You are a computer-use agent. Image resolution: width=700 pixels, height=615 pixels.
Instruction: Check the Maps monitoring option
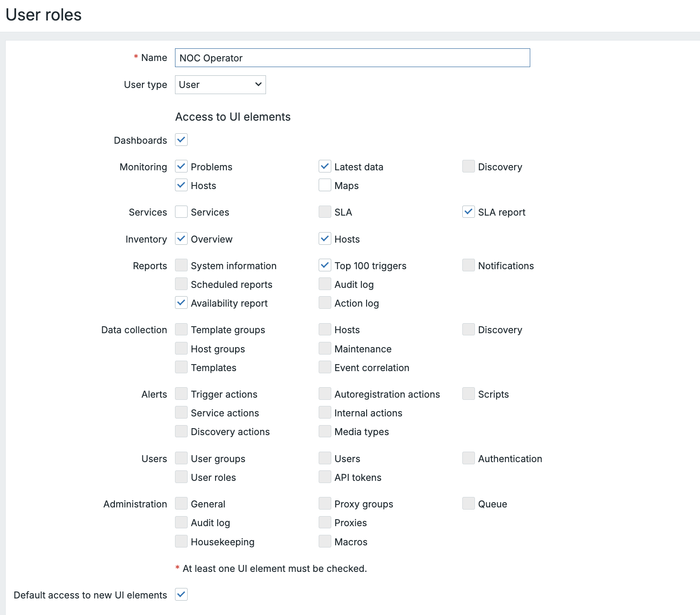[324, 185]
